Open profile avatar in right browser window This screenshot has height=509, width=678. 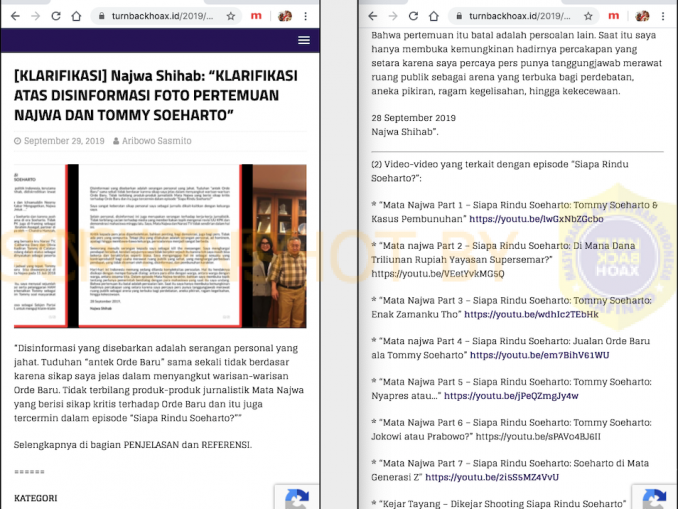click(x=642, y=16)
